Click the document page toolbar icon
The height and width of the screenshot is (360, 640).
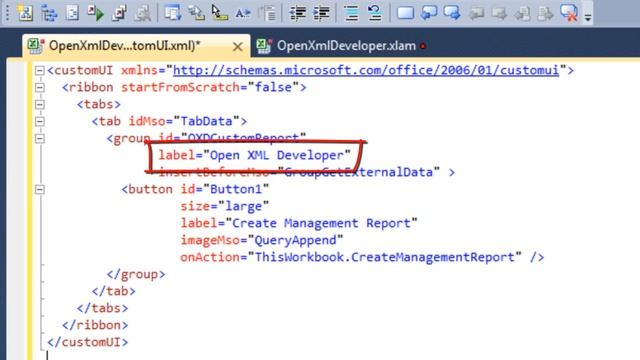point(72,13)
